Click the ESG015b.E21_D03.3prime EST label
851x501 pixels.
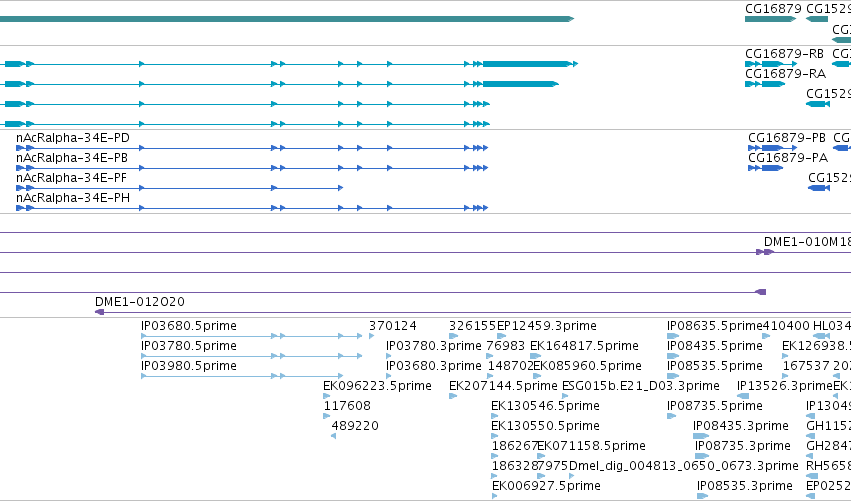click(640, 386)
